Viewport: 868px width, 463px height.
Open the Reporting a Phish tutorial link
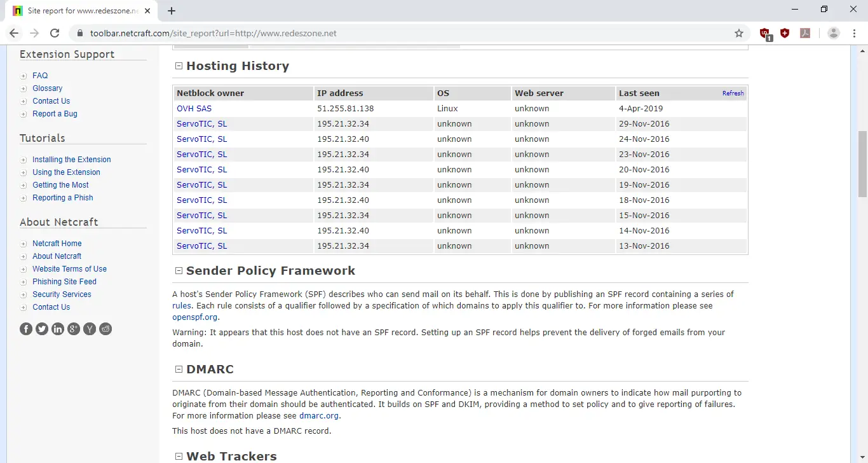(63, 198)
